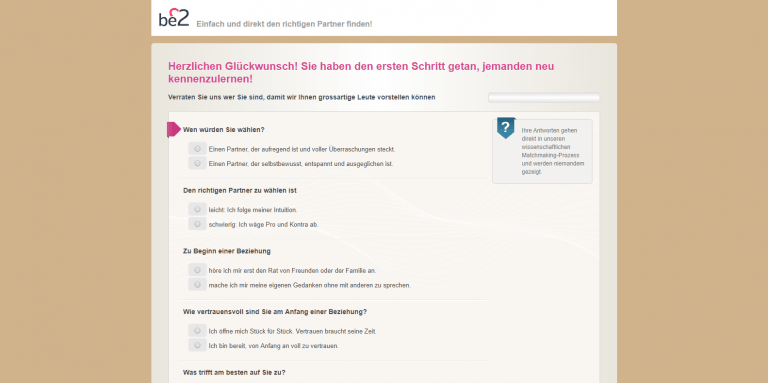Select 'mache ich mir meine eigenen Gedanken' option
Screen dimensions: 768x383
click(197, 285)
